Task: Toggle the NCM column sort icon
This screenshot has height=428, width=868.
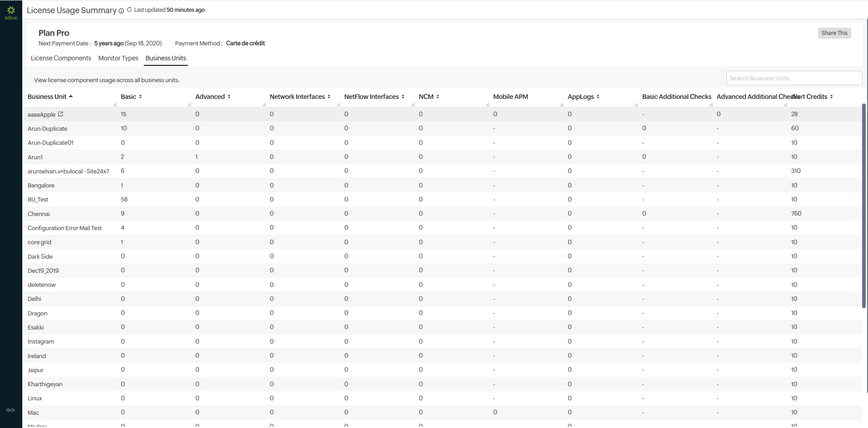Action: [x=437, y=97]
